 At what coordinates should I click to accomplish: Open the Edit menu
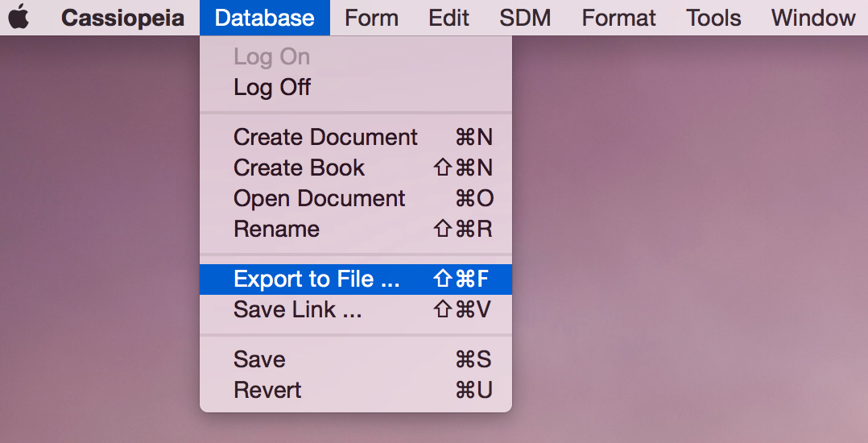coord(448,18)
